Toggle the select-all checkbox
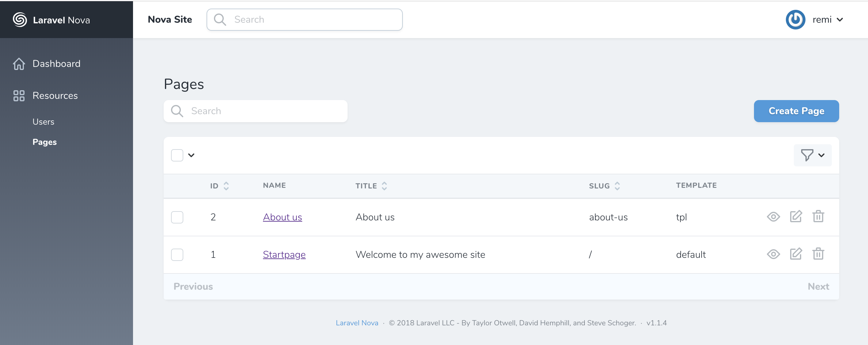Viewport: 868px width, 345px height. click(177, 155)
